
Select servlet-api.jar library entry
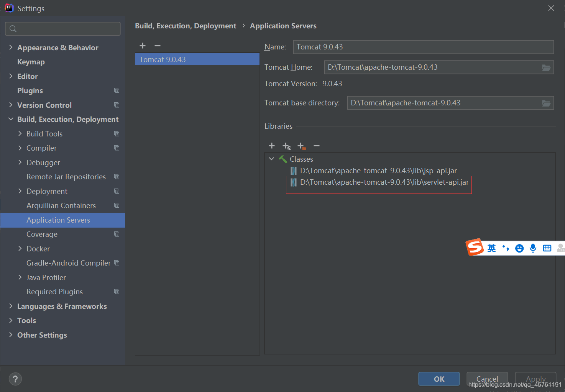(379, 182)
